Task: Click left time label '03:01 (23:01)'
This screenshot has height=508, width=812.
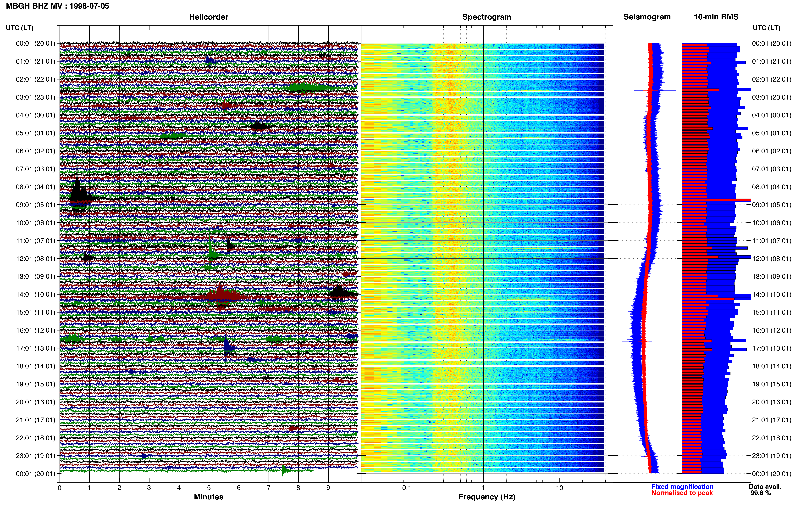Action: pyautogui.click(x=35, y=97)
